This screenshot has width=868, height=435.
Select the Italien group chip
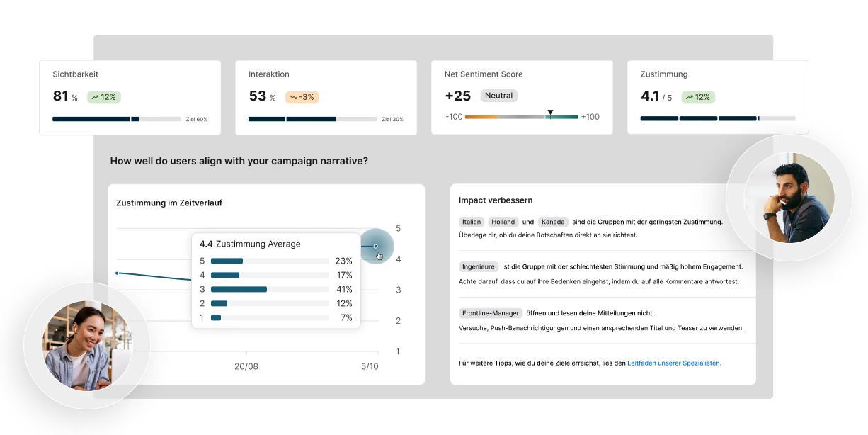click(x=471, y=221)
